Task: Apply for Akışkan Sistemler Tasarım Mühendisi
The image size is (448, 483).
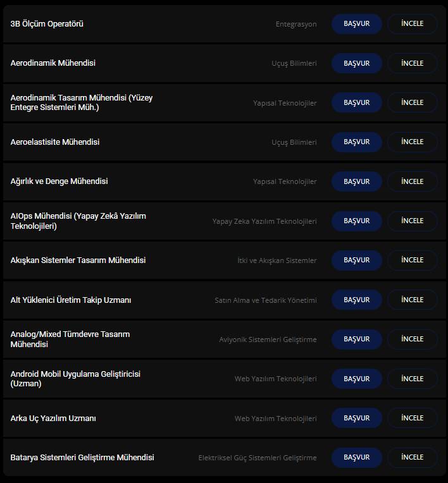Action: point(357,260)
